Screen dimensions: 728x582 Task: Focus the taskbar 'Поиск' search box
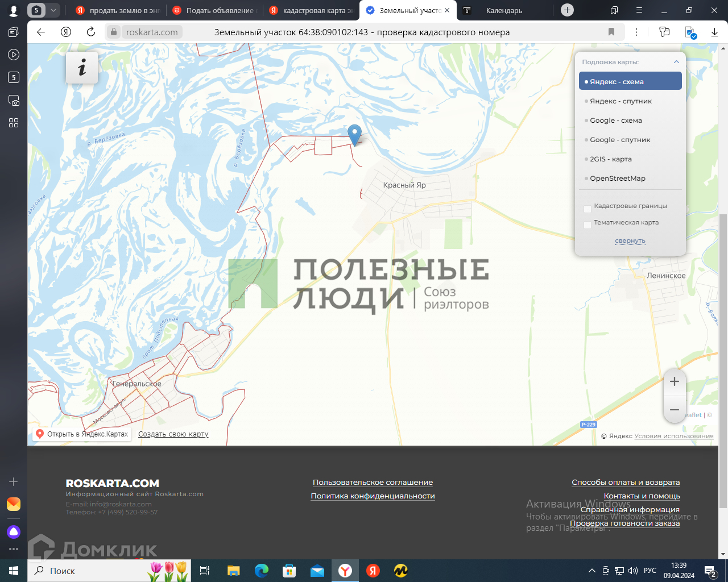click(x=108, y=570)
